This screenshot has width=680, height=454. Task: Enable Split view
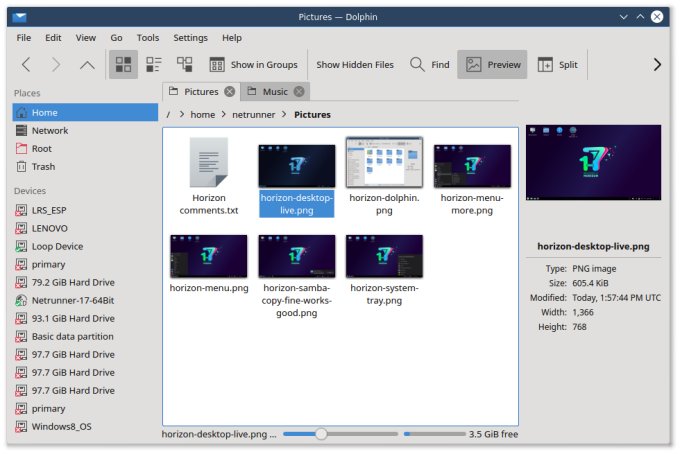coord(557,64)
